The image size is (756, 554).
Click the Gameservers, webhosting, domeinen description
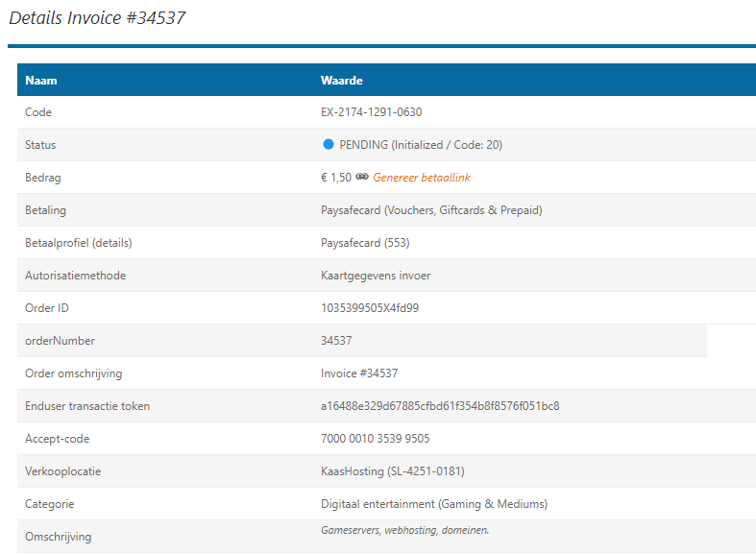coord(404,530)
